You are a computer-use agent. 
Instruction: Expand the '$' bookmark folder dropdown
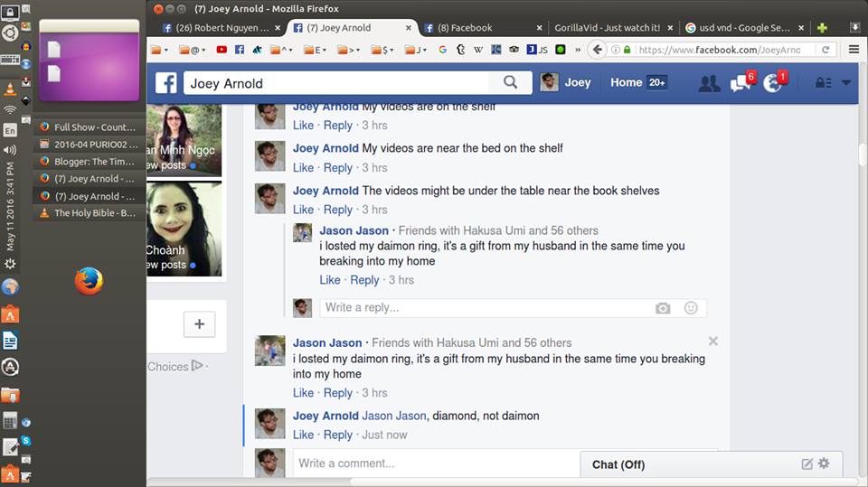[382, 50]
